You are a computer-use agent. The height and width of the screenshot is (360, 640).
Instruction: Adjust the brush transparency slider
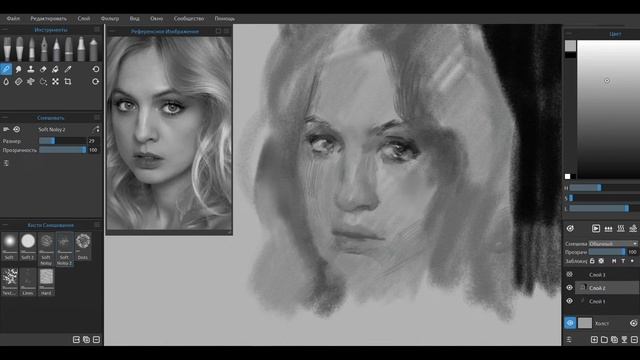pos(62,150)
